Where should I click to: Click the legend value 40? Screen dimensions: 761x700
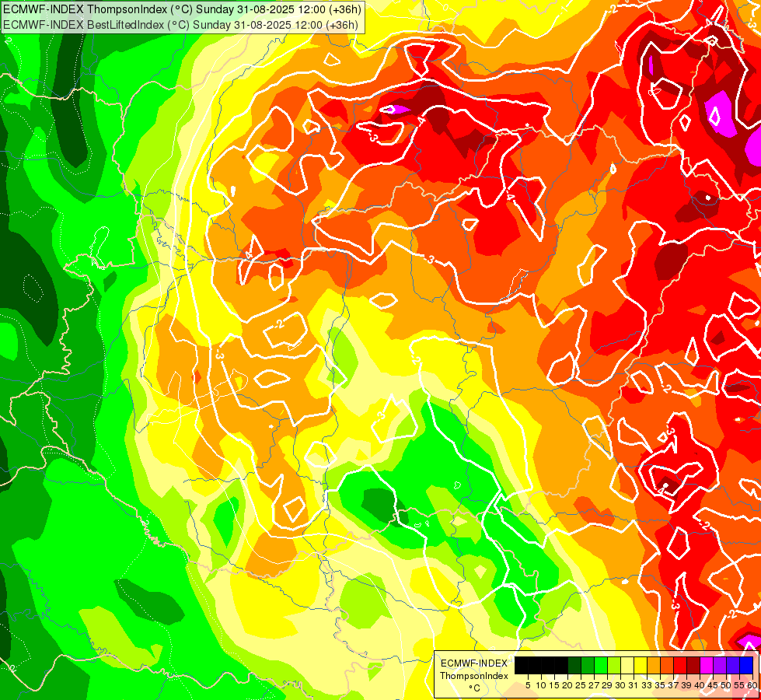click(x=700, y=685)
